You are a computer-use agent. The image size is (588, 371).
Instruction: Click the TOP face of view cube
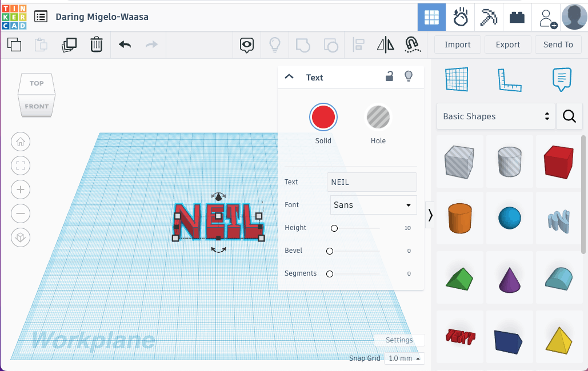coord(37,83)
